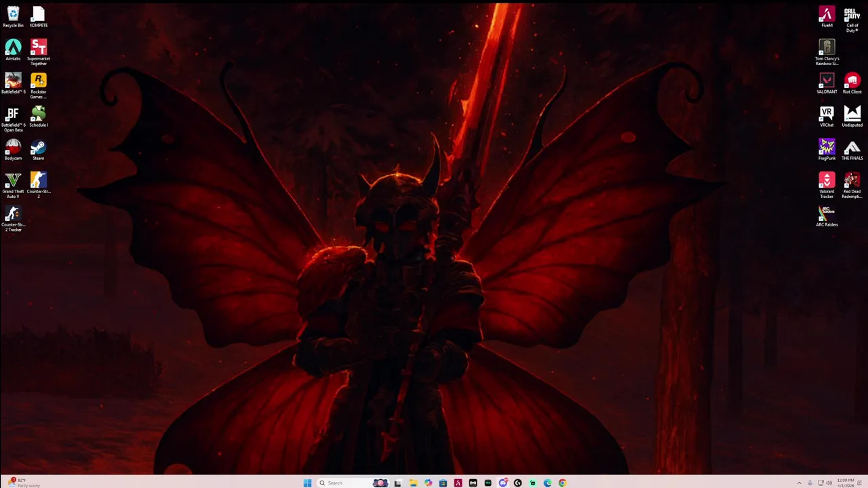
Task: Open Tom Clancy's Rainbow Six shortcut
Action: tap(827, 52)
